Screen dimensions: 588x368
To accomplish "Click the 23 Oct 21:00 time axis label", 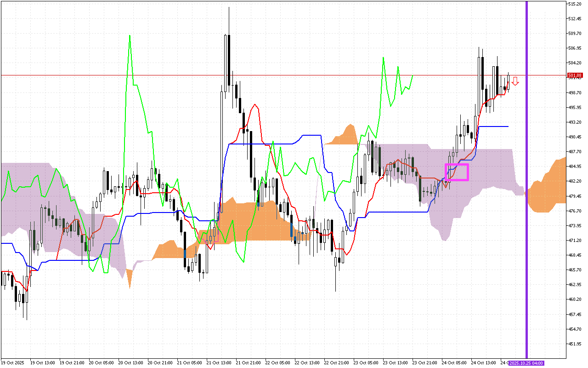I will click(x=424, y=362).
